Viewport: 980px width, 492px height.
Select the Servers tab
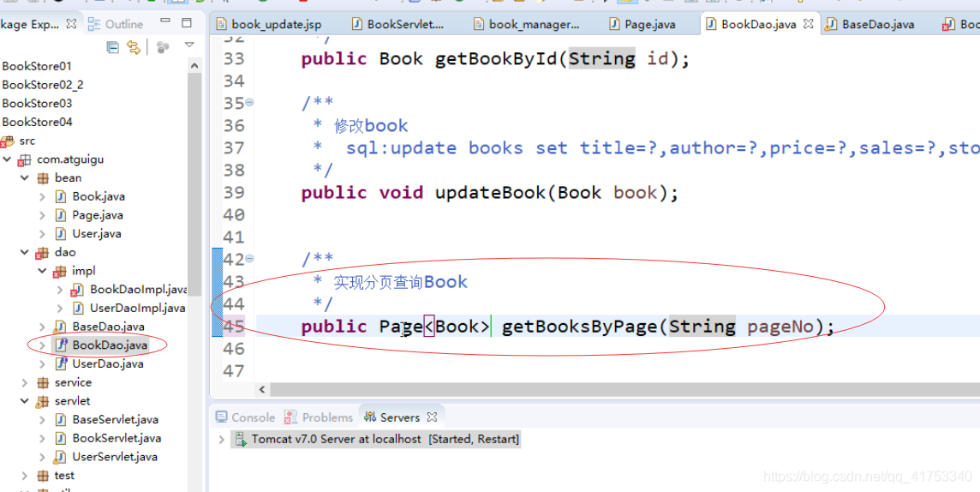click(391, 417)
